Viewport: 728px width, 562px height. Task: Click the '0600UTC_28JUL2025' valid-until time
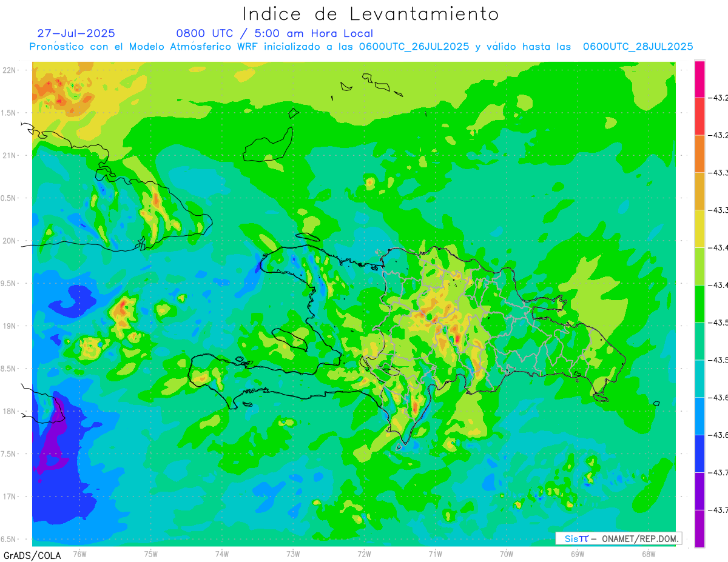coord(638,47)
